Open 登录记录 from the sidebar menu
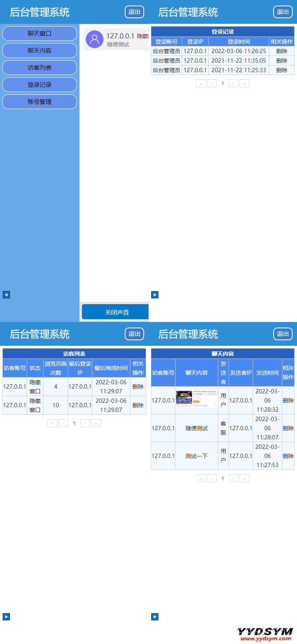The height and width of the screenshot is (644, 297). click(40, 84)
